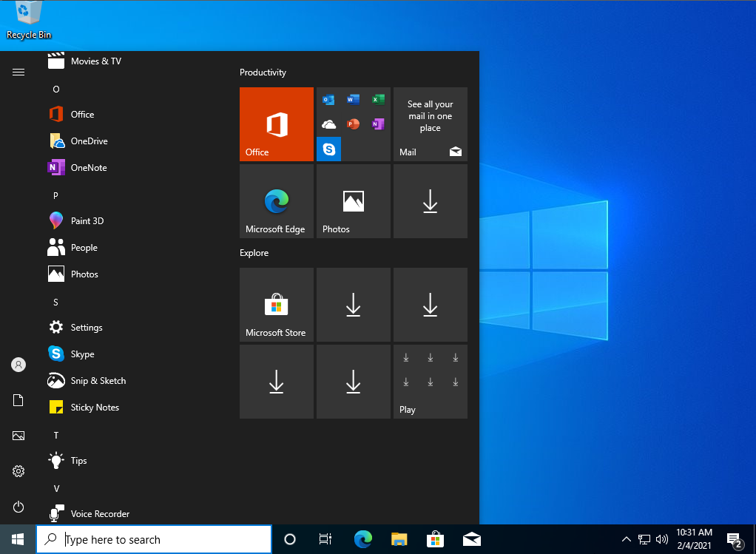Open the small Excel tile

[378, 100]
